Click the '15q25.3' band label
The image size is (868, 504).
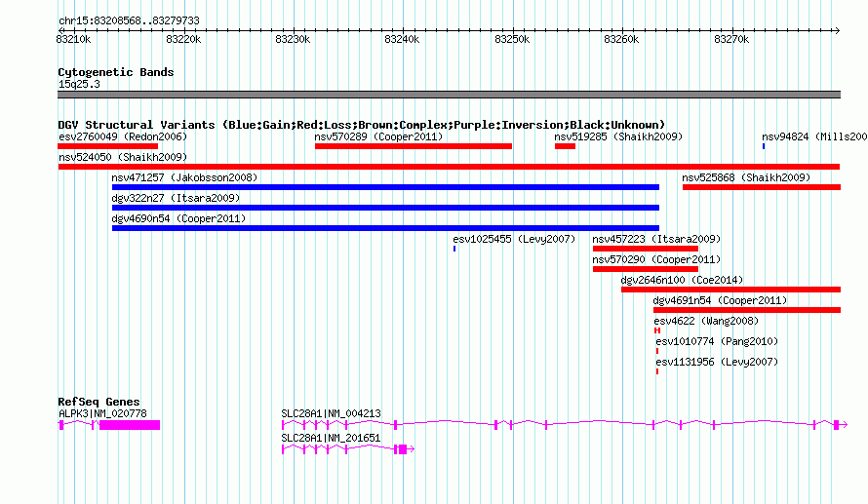[79, 84]
